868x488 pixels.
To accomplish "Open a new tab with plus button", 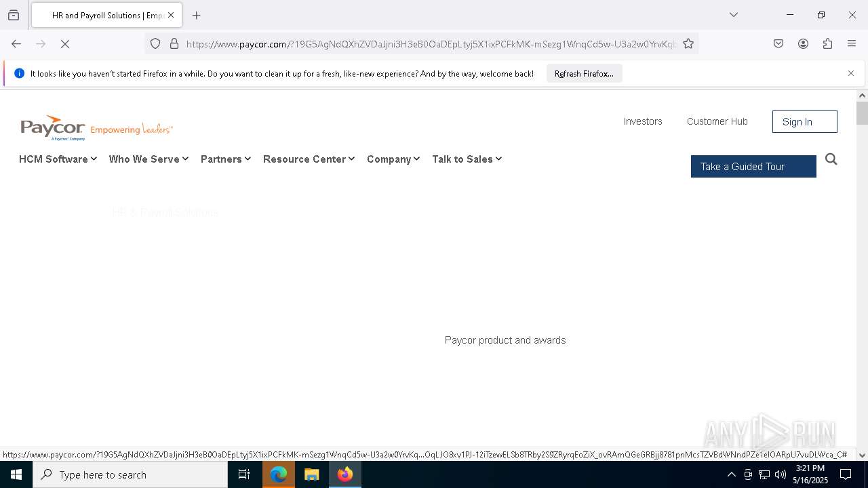I will click(197, 15).
